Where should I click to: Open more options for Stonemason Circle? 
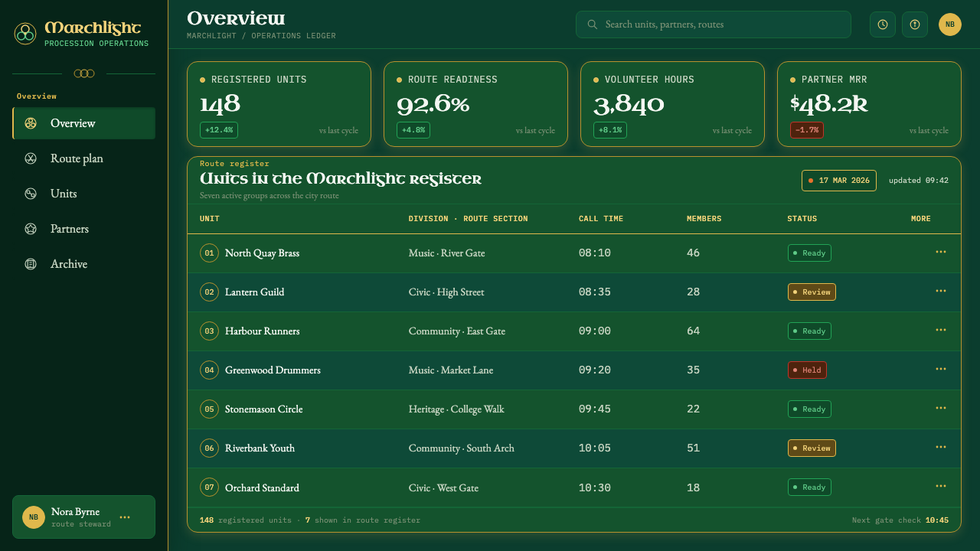[941, 408]
